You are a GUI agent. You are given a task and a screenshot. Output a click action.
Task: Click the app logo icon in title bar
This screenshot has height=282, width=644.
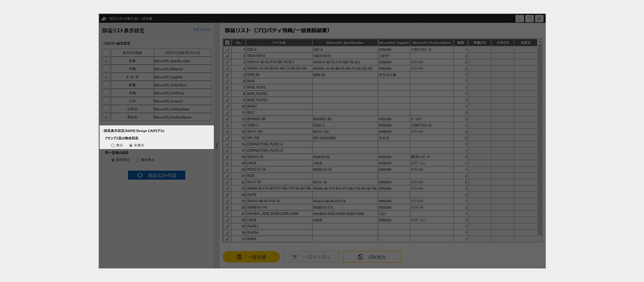tap(104, 19)
